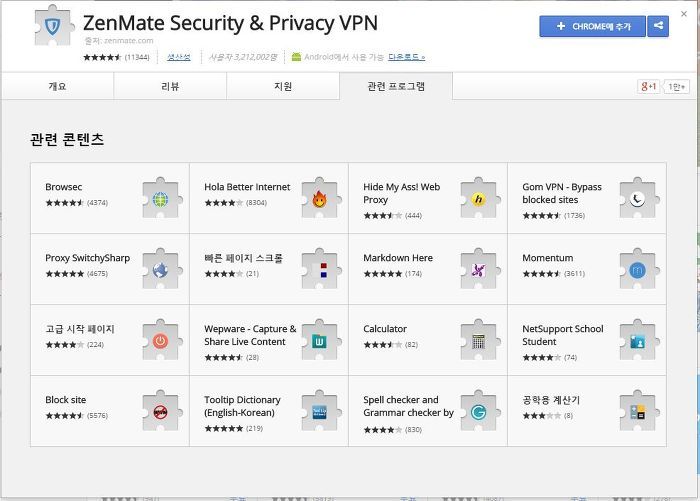
Task: Select the Hide My Ass yellow icon
Action: (479, 199)
